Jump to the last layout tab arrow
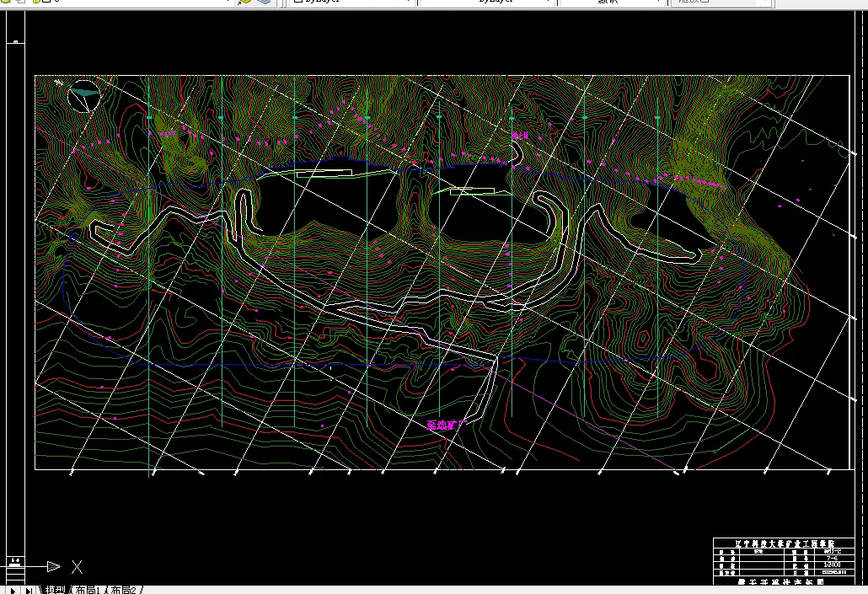The image size is (868, 594). point(29,590)
